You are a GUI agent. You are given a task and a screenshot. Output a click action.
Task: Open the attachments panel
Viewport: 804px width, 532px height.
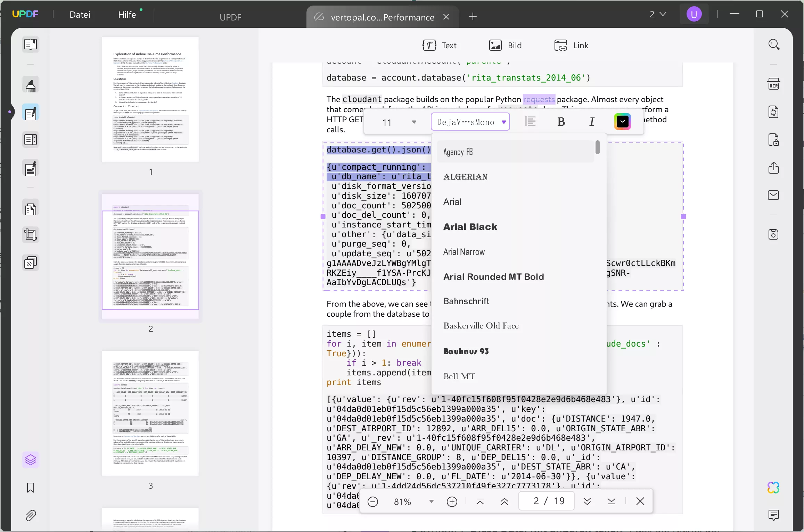31,515
